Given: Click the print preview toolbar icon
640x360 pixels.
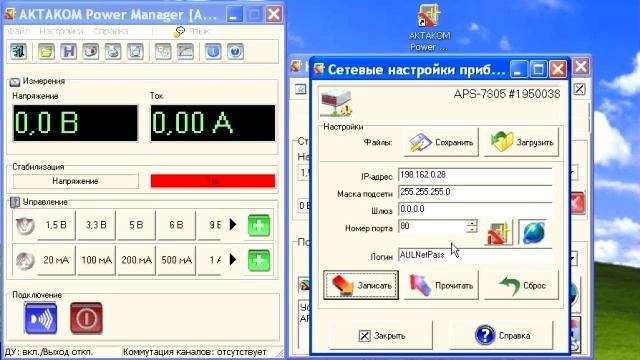Looking at the screenshot, I should [x=135, y=51].
